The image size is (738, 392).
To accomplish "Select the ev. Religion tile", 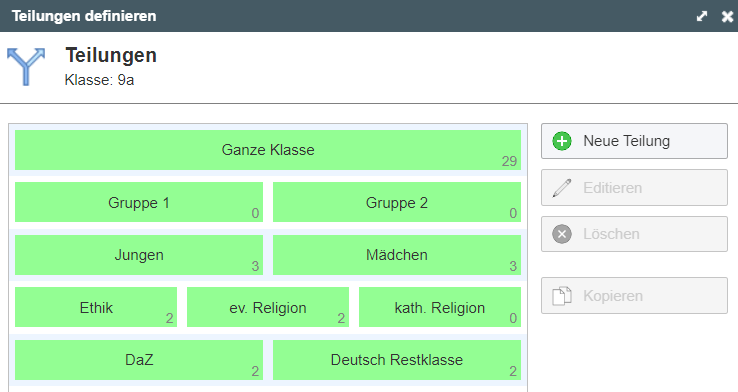I will 268,307.
